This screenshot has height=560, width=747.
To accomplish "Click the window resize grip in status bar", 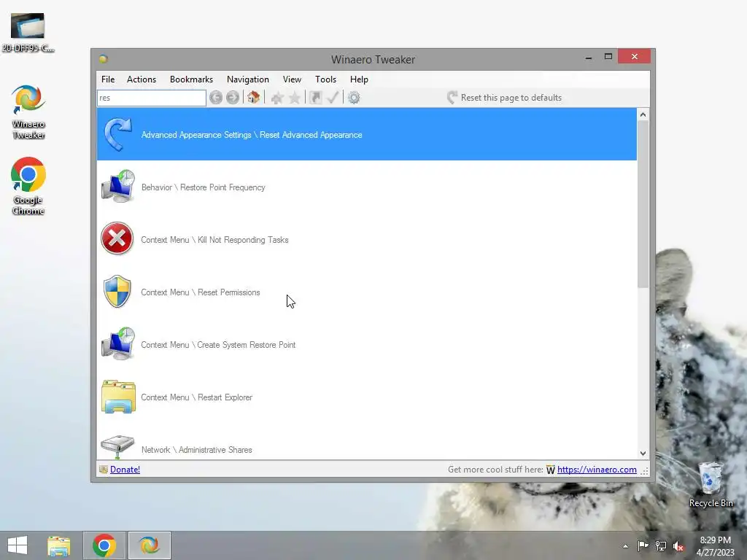I will point(645,470).
